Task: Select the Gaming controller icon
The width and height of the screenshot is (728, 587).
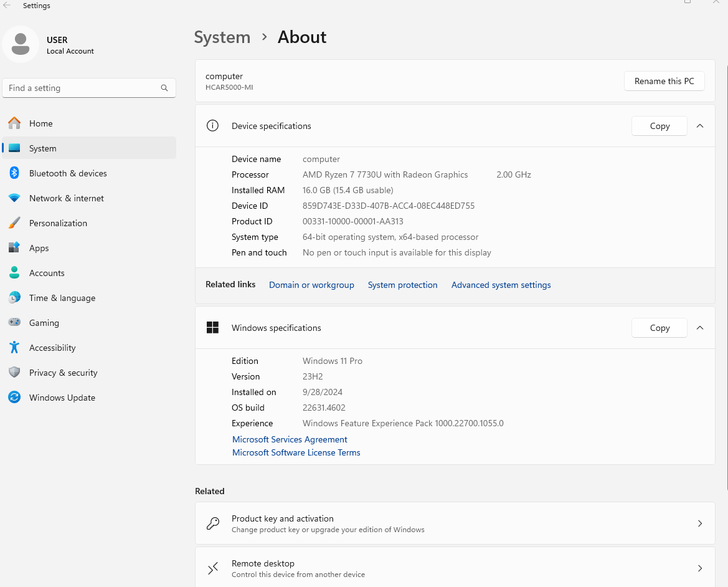Action: 14,322
